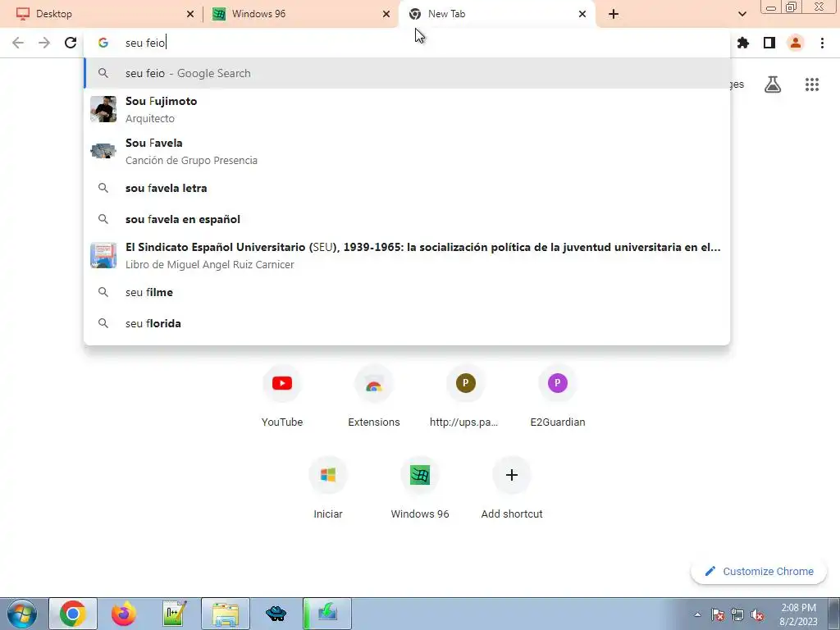This screenshot has width=840, height=630.
Task: Open the profile avatar menu
Action: (x=796, y=43)
